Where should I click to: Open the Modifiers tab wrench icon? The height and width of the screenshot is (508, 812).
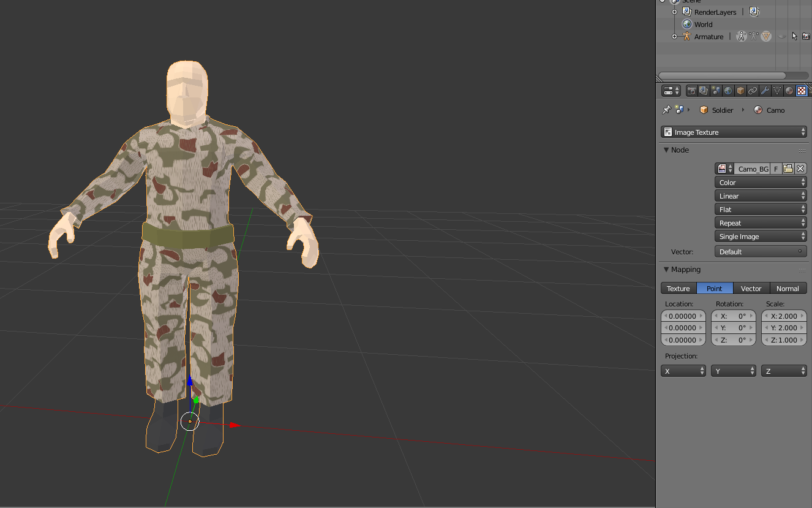pos(765,91)
